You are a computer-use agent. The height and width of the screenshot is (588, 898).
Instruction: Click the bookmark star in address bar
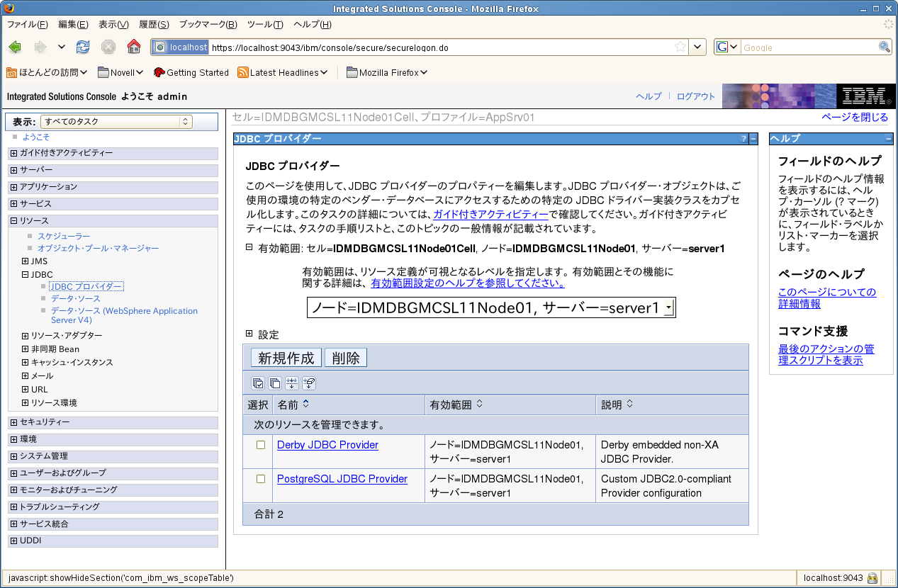point(680,47)
